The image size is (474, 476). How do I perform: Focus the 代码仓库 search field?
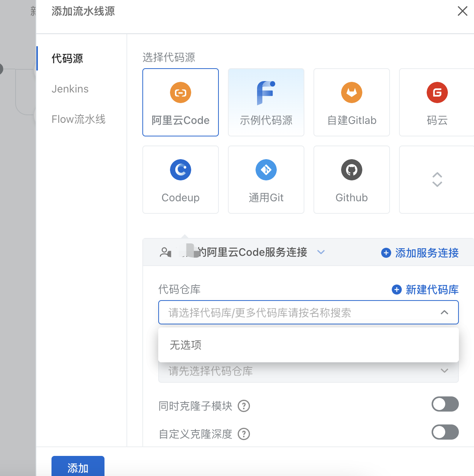(x=309, y=312)
